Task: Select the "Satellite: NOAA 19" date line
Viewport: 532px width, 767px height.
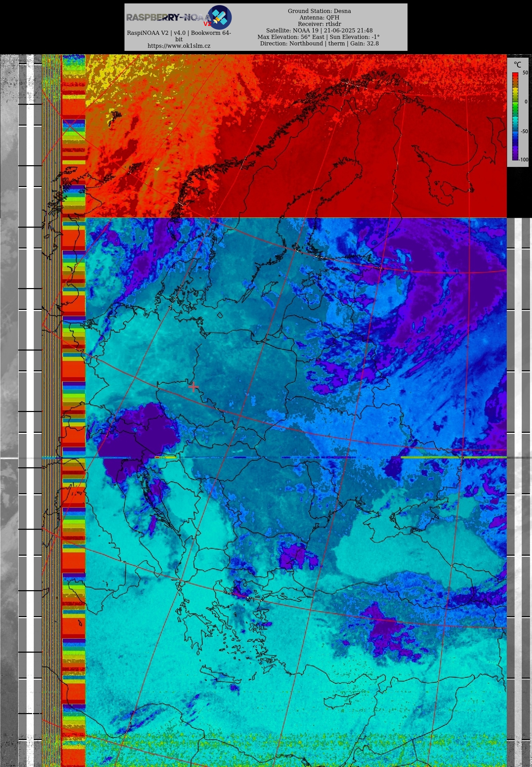Action: click(x=319, y=30)
